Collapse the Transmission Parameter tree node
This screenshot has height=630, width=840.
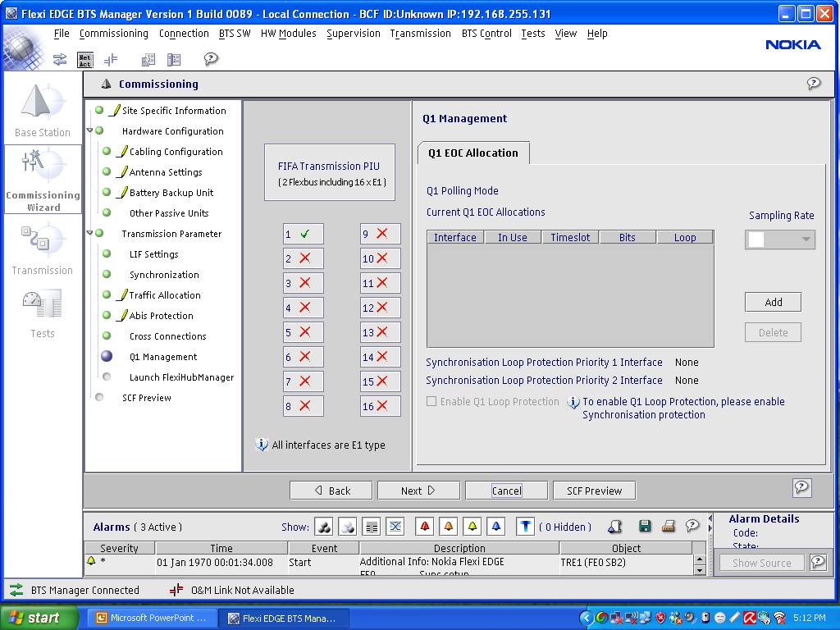tap(90, 234)
